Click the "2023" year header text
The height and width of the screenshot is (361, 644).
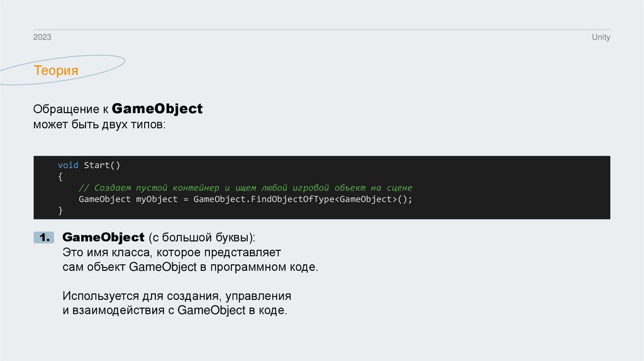42,38
